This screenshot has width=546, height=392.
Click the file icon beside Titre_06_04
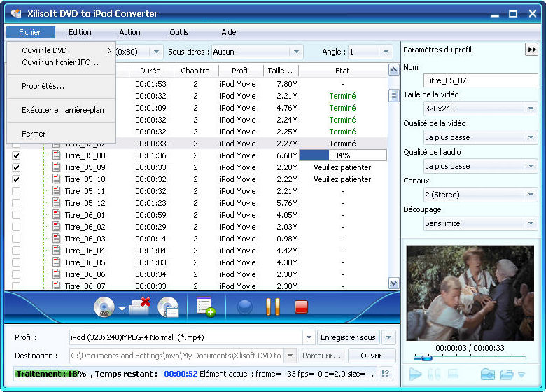(56, 251)
